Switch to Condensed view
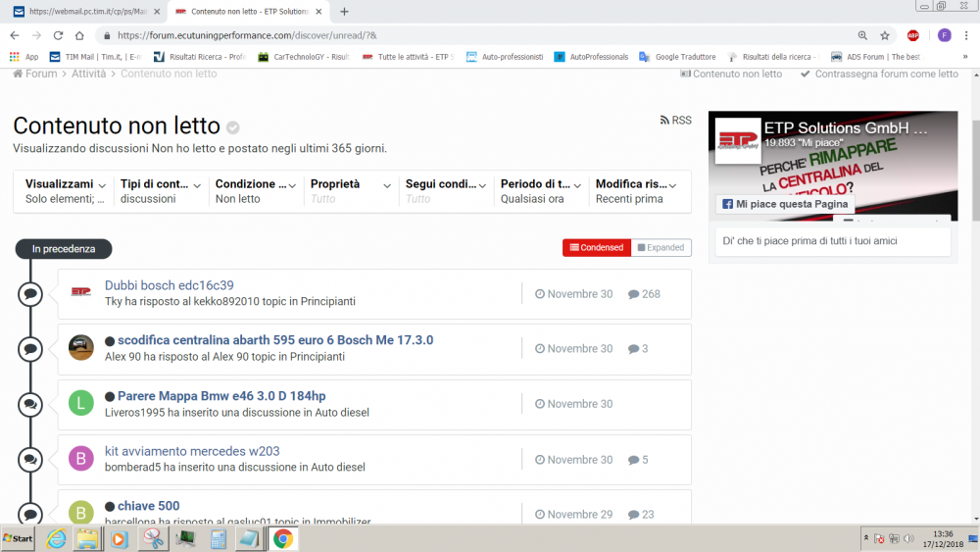The width and height of the screenshot is (980, 552). tap(597, 248)
